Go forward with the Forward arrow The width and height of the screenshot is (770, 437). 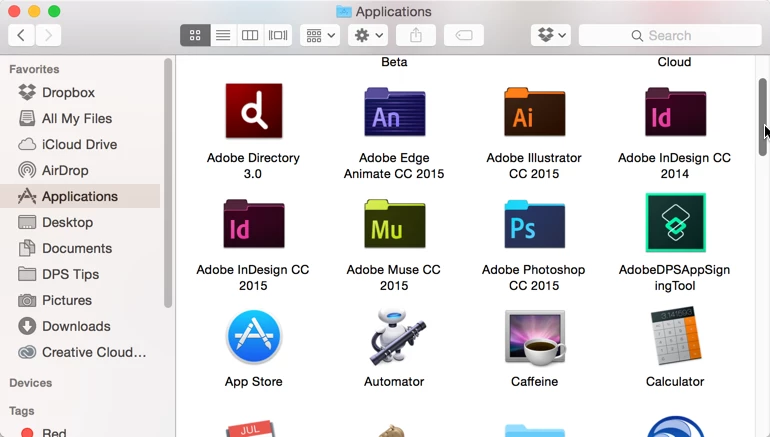(x=48, y=35)
